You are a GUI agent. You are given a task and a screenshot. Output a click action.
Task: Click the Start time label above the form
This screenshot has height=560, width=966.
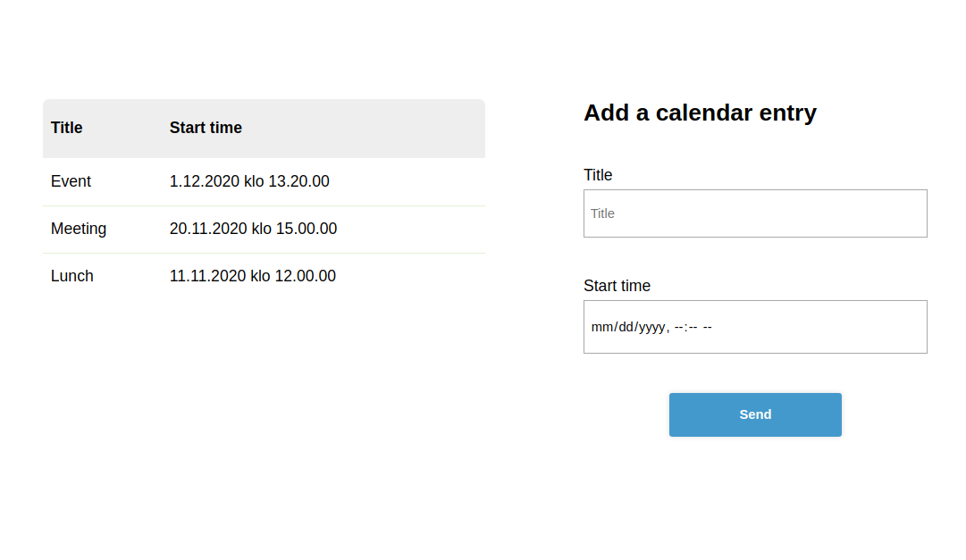click(617, 286)
